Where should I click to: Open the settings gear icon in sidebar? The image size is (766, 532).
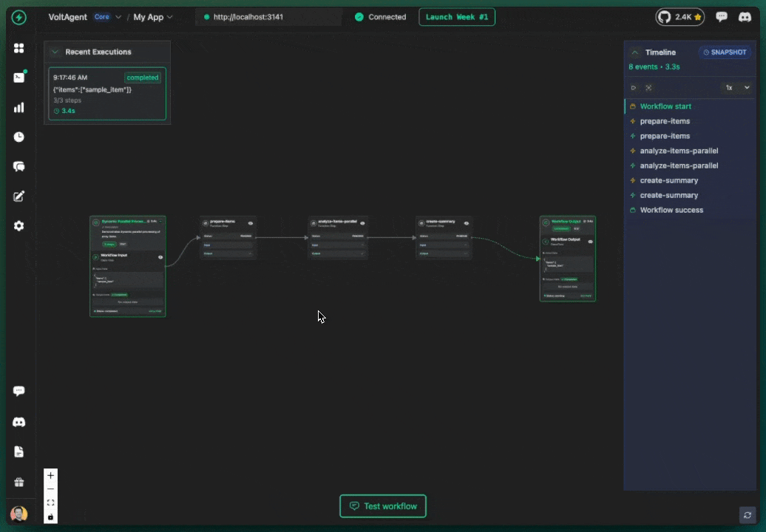18,226
